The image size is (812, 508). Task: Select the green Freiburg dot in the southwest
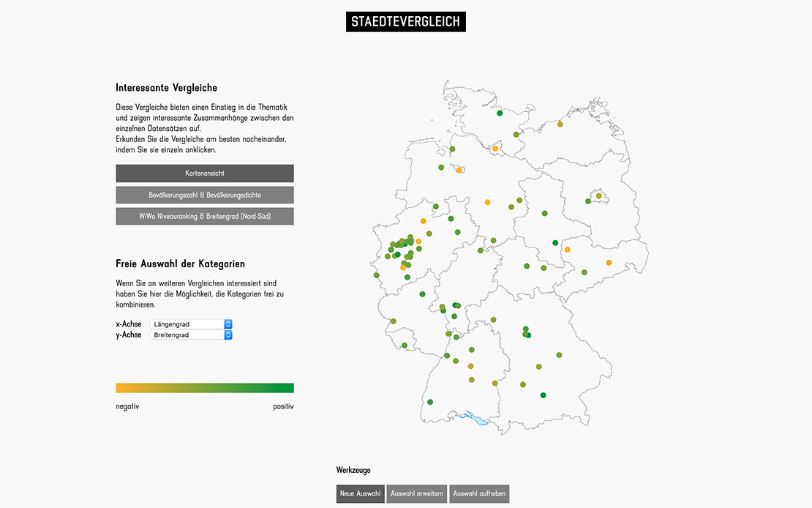click(430, 402)
